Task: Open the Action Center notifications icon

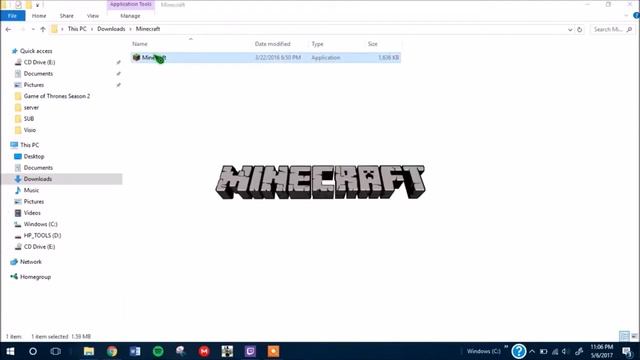Action: [x=627, y=351]
